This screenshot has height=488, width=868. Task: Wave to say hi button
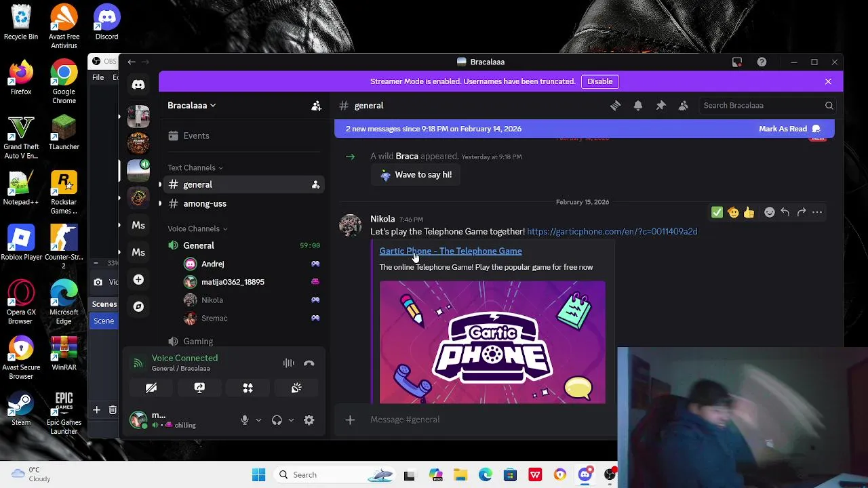(x=416, y=175)
